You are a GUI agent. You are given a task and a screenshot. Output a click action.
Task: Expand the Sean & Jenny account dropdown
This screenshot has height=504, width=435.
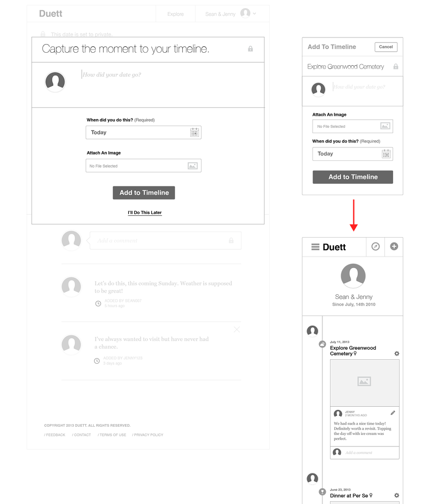pyautogui.click(x=254, y=14)
